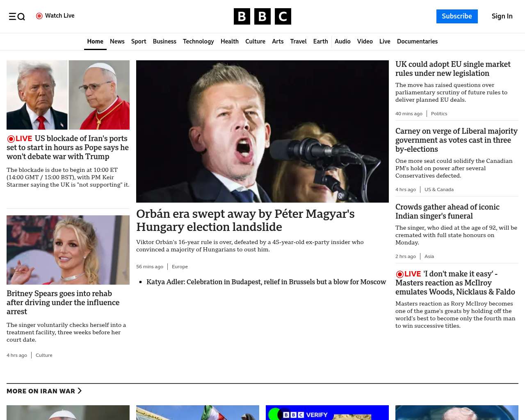This screenshot has height=420, width=525.
Task: Open the menu and search icon
Action: [17, 16]
